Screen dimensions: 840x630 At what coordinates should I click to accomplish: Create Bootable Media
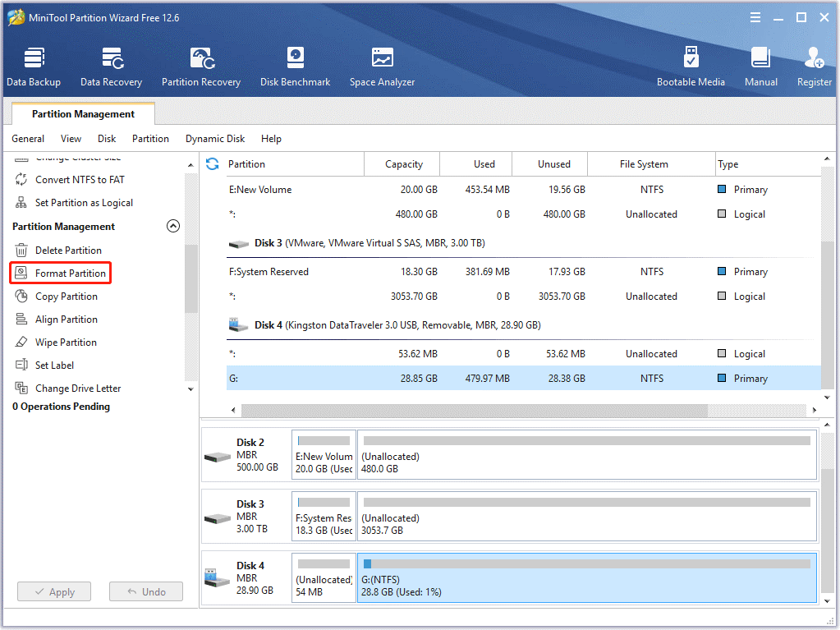[691, 67]
